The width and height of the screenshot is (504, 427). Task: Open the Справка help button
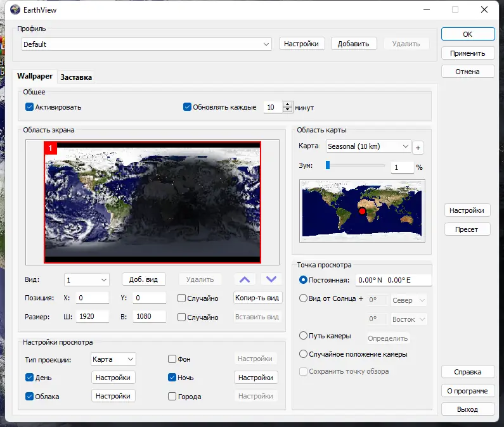pos(468,372)
